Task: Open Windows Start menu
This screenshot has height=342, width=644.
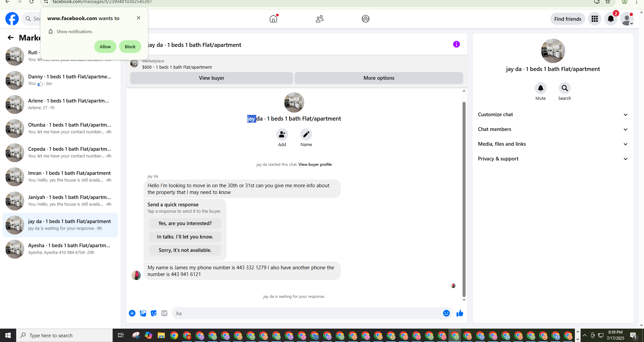Action: (x=8, y=335)
